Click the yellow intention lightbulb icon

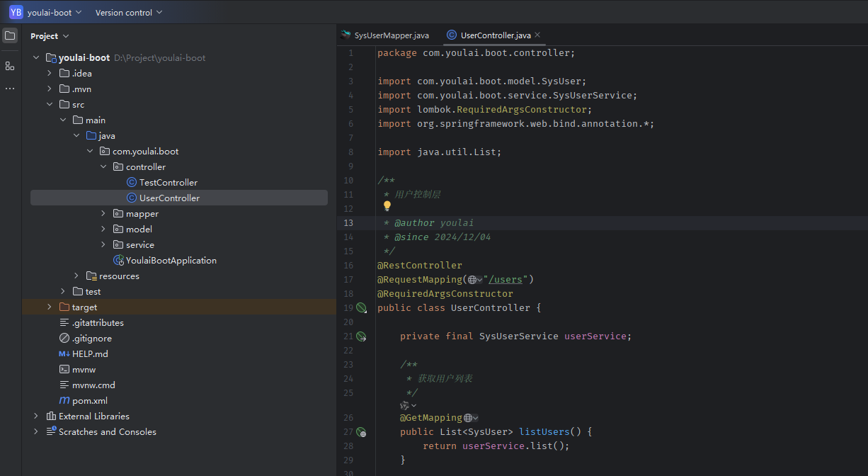[x=387, y=206]
